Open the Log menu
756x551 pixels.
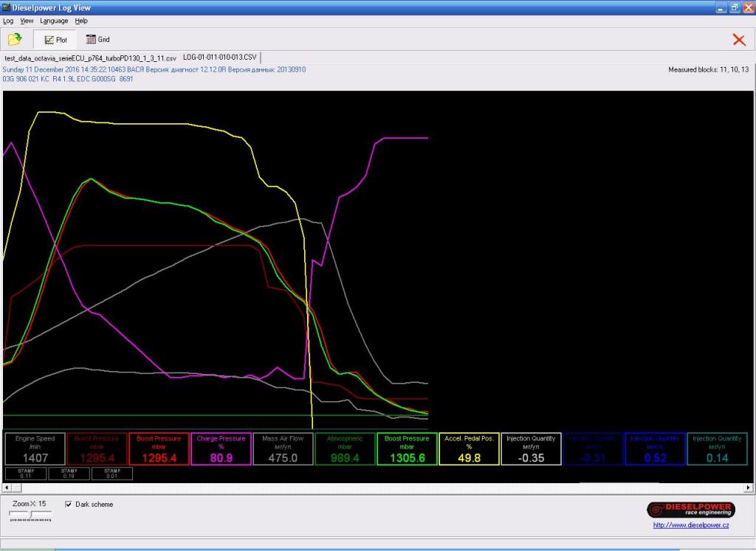pos(8,21)
